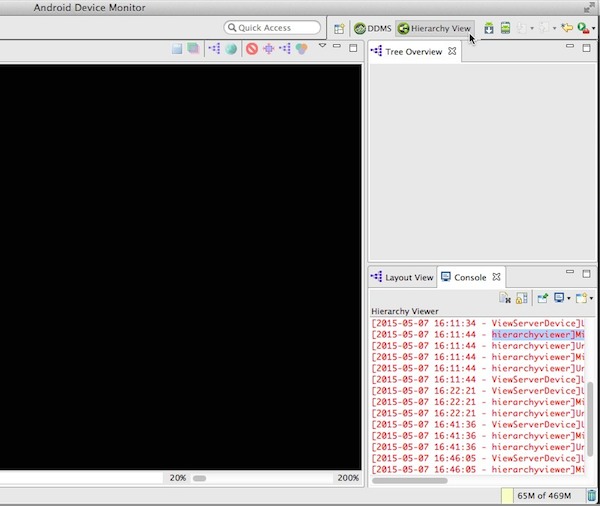Click the colored overlap circles icon
The width and height of the screenshot is (600, 506).
tap(301, 48)
